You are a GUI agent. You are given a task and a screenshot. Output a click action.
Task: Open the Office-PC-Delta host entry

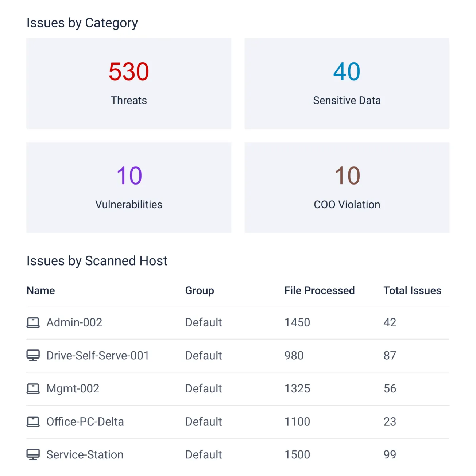click(85, 422)
